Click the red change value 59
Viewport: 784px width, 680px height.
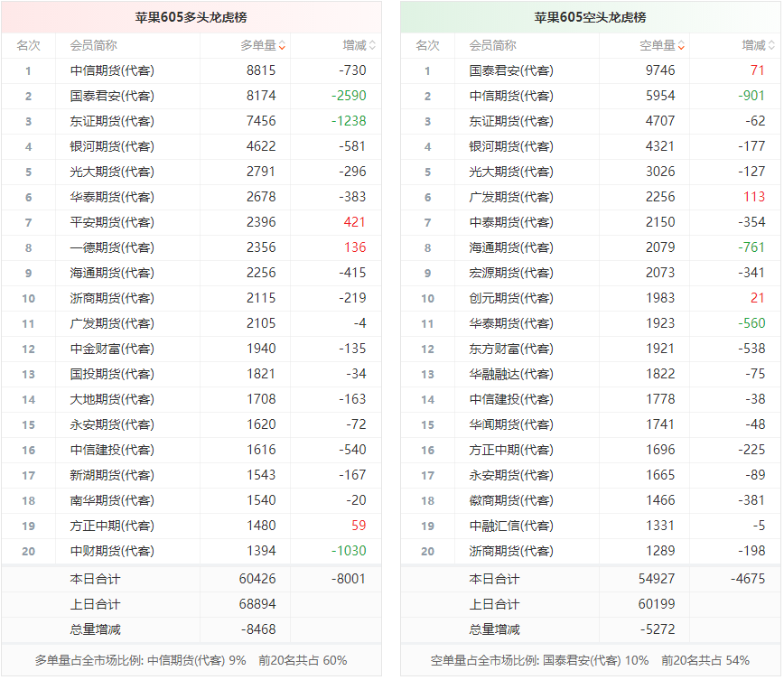(x=359, y=526)
